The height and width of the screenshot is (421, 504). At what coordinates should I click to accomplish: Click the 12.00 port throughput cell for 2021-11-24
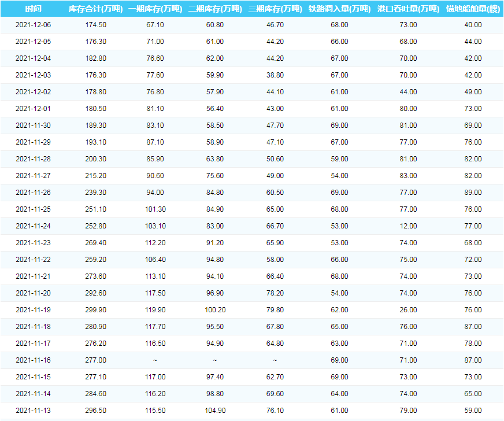[408, 226]
